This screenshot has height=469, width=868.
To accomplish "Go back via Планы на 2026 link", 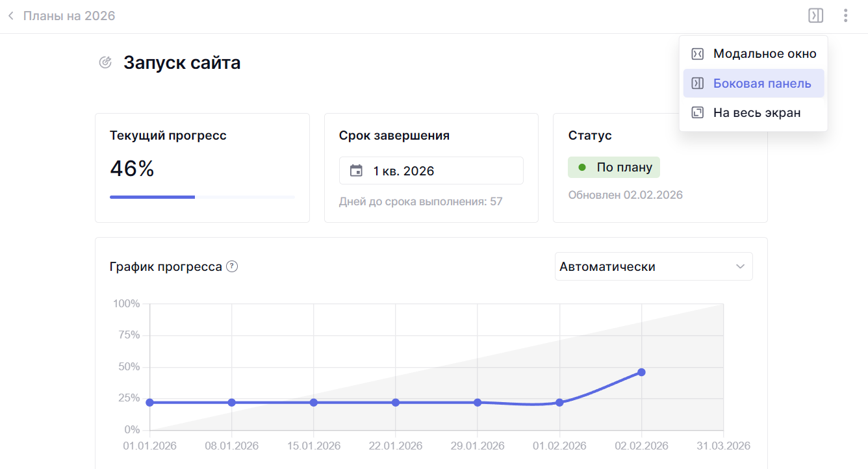I will pos(69,16).
